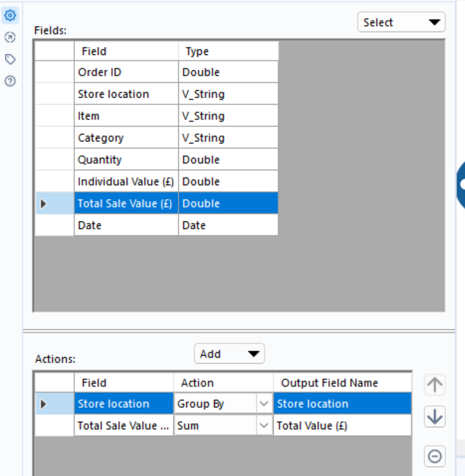Expand the Sum action dropdown
The image size is (465, 476).
click(x=264, y=426)
